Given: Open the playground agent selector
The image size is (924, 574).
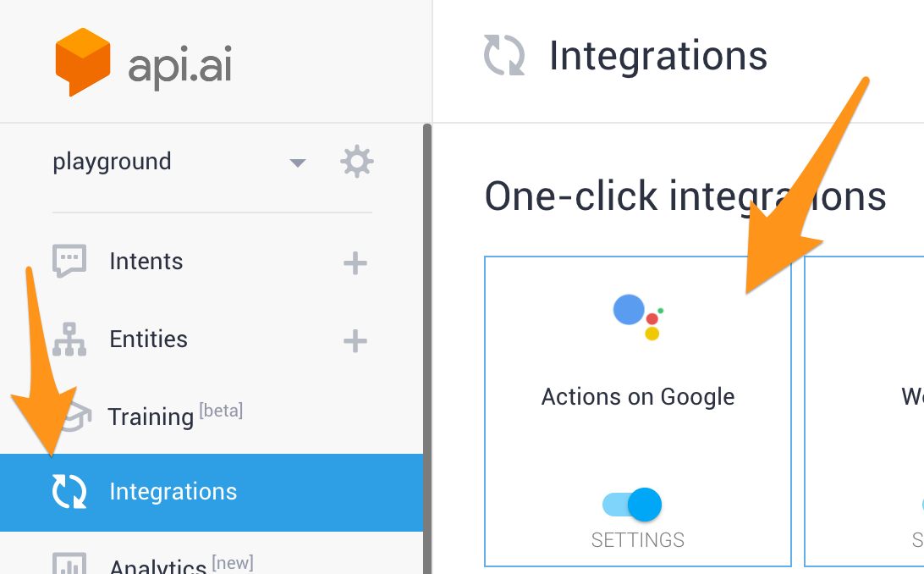Looking at the screenshot, I should coord(112,162).
